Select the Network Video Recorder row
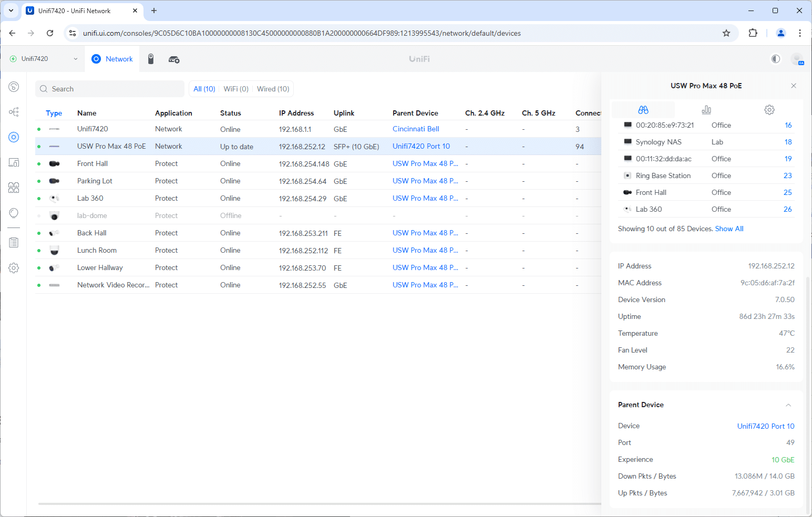Screen dimensions: 812x517 tap(318, 285)
